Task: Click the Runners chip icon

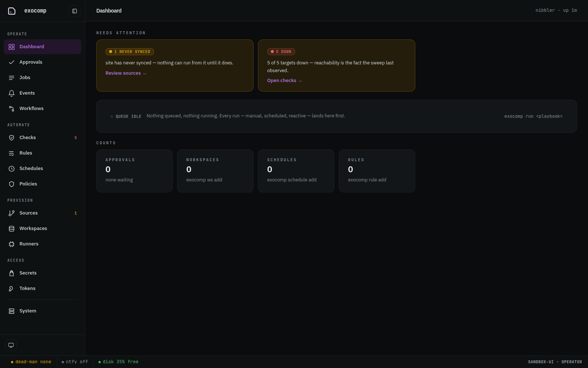Action: [x=12, y=244]
